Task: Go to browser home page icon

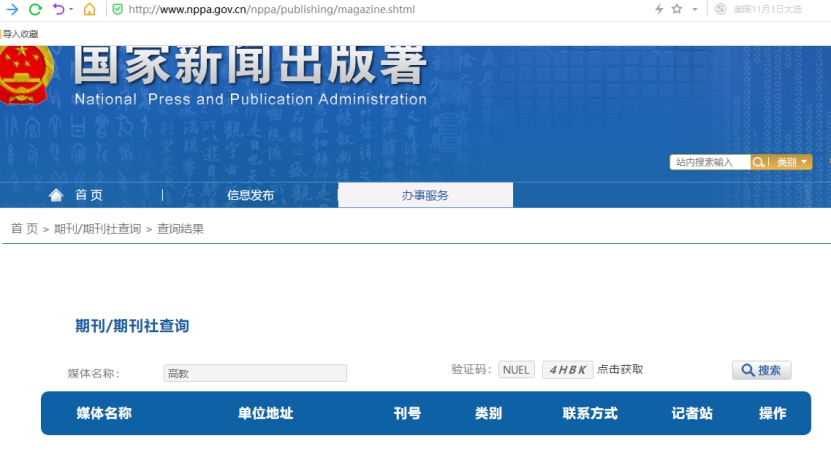Action: (x=90, y=9)
